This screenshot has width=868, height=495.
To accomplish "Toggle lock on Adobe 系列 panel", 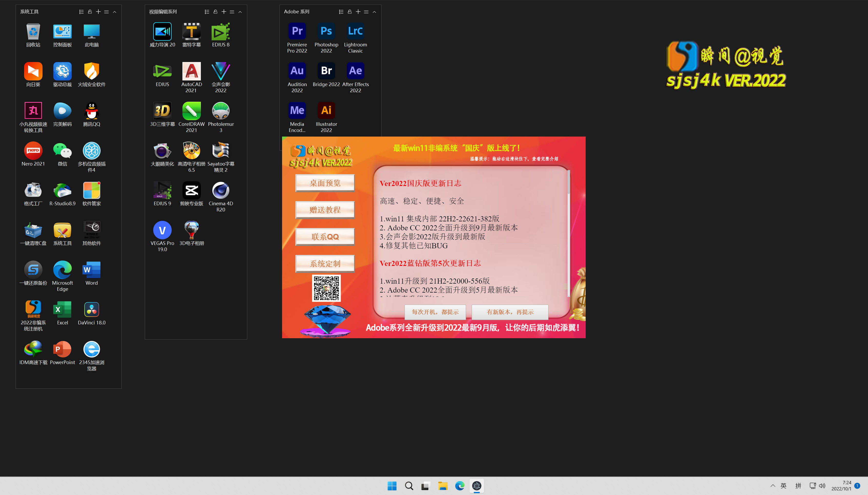I will pyautogui.click(x=349, y=12).
